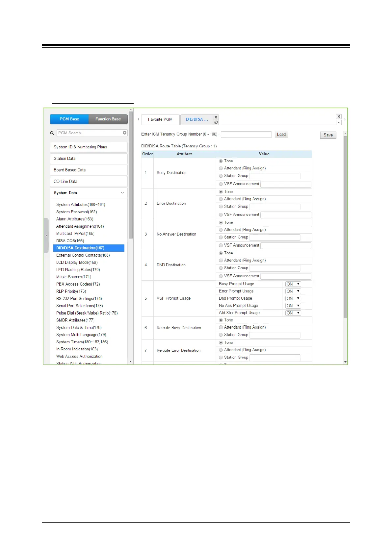Viewport: 392px width, 554px height.
Task: Open the Favorite PGM tab
Action: tap(160, 119)
